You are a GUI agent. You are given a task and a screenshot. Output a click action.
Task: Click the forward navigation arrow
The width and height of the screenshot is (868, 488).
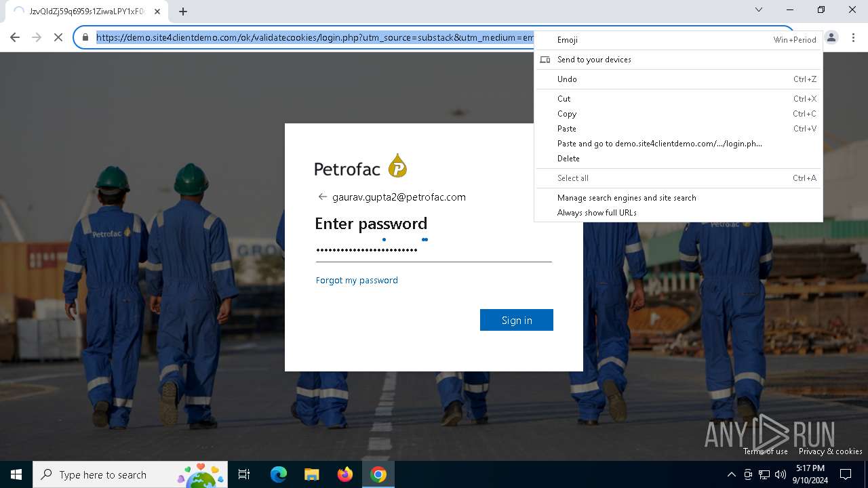37,38
